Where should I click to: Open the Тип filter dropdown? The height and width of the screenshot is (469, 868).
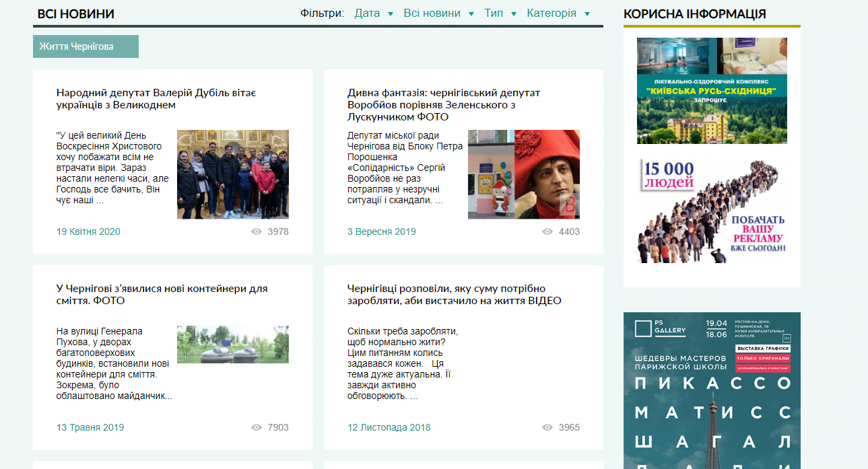click(500, 13)
